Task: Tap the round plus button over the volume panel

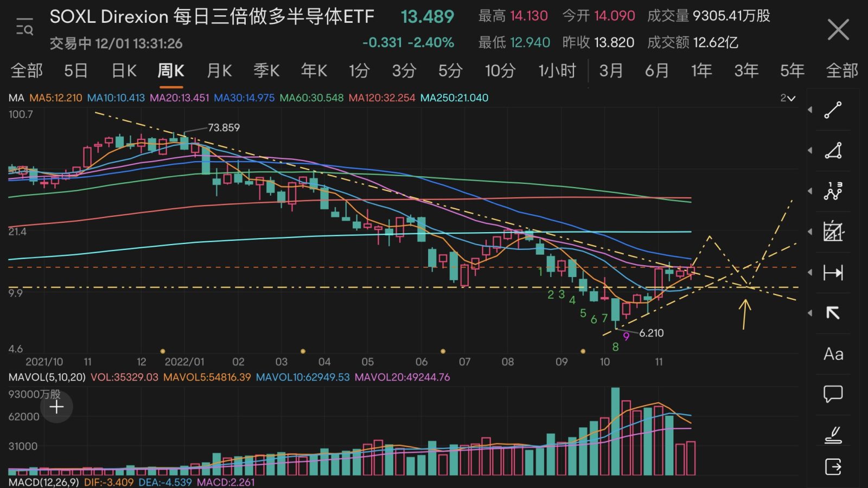Action: pos(56,407)
